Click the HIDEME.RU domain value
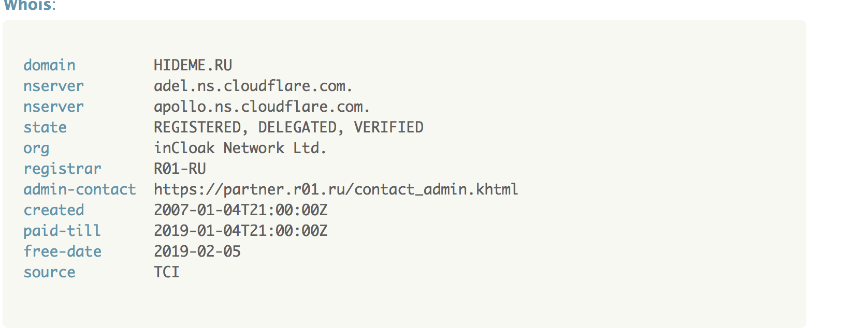868x328 pixels. pos(193,65)
